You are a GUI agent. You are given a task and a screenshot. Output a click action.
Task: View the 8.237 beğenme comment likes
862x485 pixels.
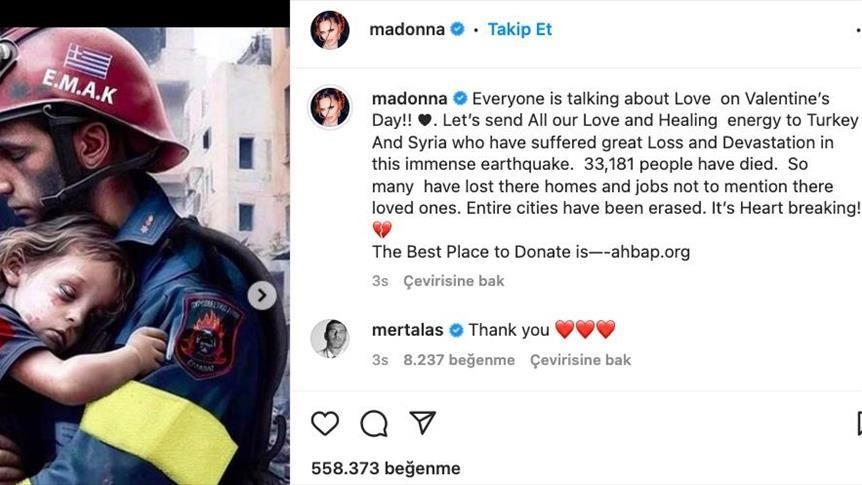tap(459, 360)
